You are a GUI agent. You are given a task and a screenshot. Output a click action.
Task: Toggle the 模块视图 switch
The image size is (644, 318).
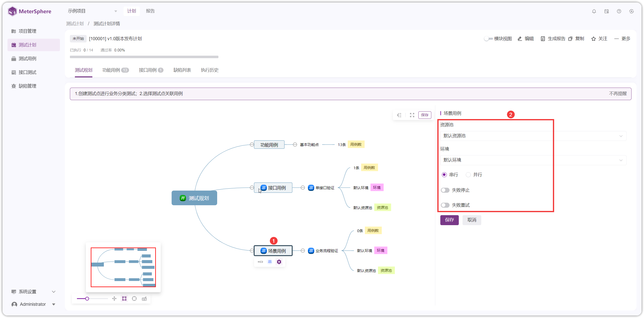click(488, 38)
